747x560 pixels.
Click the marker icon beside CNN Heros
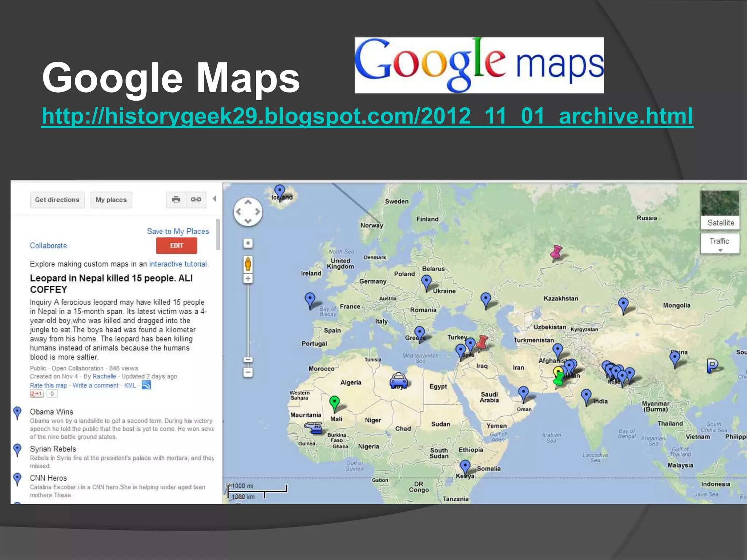(x=17, y=479)
